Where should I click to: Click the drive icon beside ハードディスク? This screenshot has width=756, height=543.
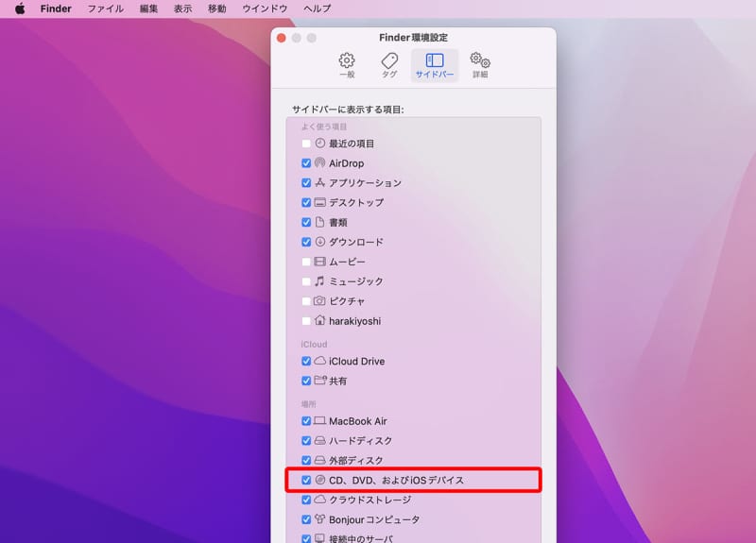pos(319,440)
